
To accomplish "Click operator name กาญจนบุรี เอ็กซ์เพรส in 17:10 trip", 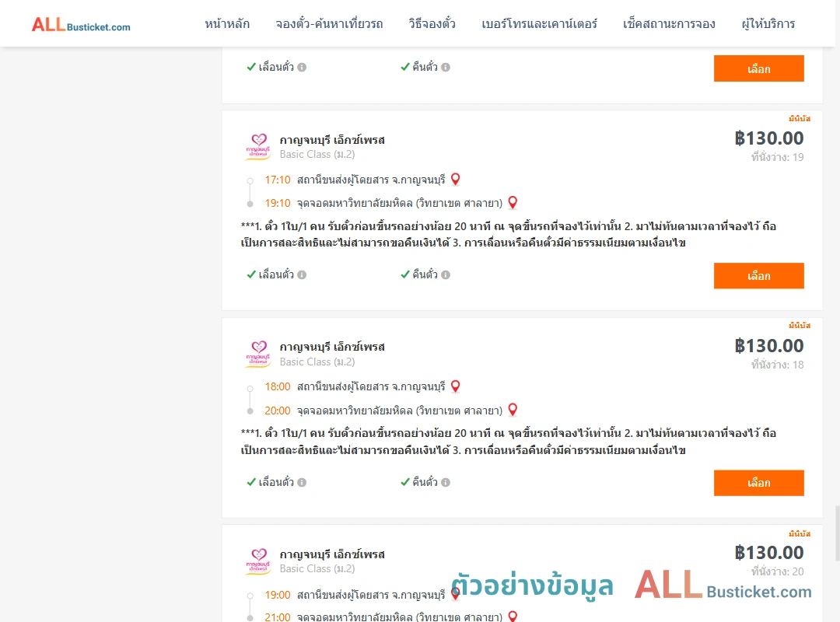I will [332, 140].
